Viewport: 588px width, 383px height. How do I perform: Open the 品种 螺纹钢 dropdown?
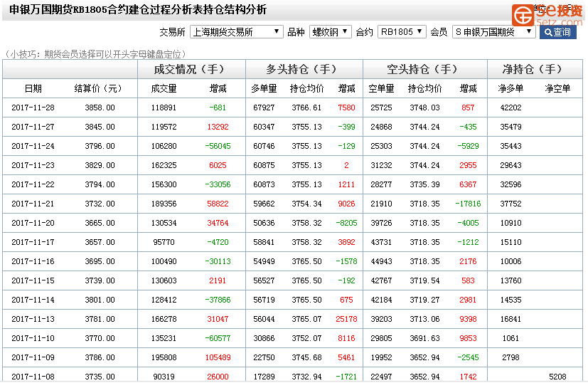tap(330, 32)
